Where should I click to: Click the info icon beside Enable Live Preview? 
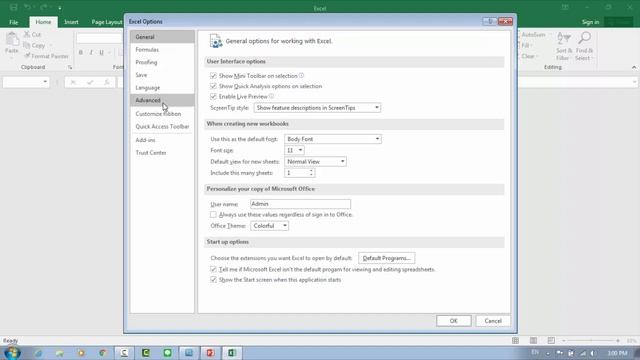click(x=271, y=96)
